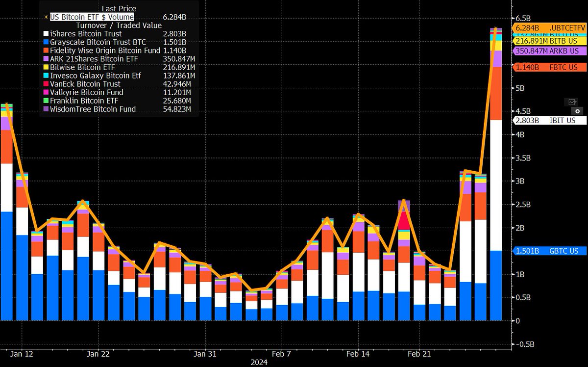Click the 6.284B .UBTCETFV price tag
588x367 pixels.
tap(549, 28)
